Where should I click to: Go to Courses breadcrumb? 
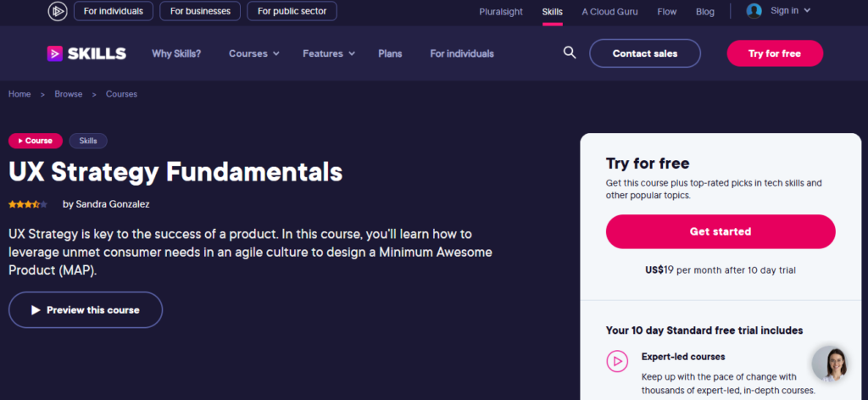[x=122, y=94]
